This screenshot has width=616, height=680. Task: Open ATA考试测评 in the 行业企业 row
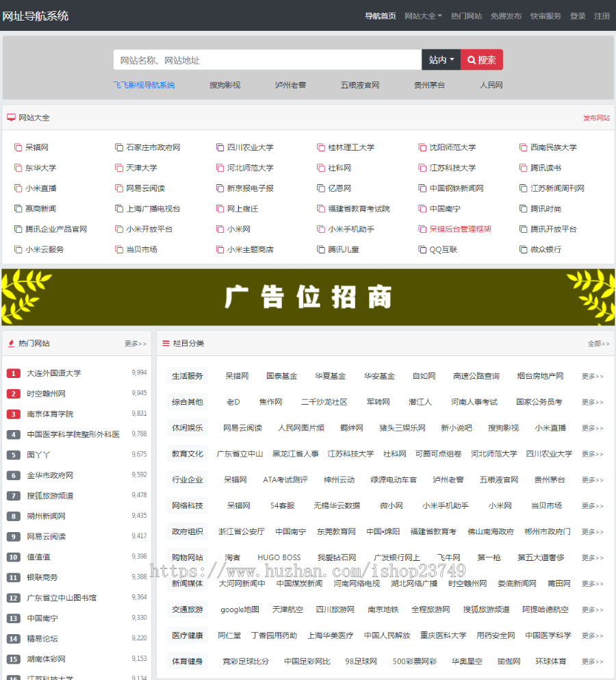point(285,479)
